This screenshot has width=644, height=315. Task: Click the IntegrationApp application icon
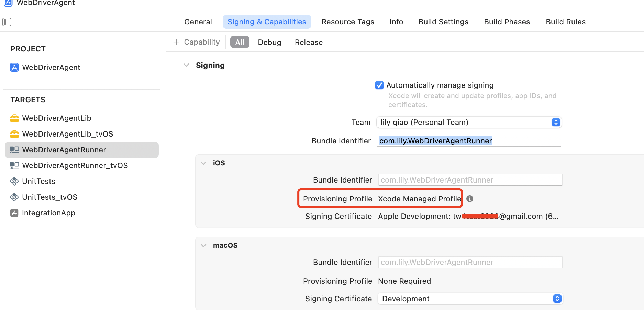(x=14, y=213)
